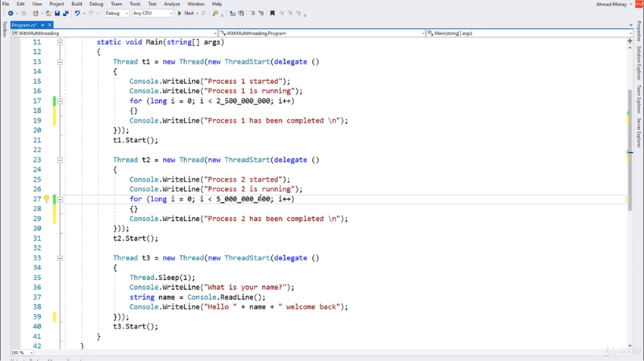Open the Project menu
Viewport: 644px width, 361px height.
pos(57,4)
